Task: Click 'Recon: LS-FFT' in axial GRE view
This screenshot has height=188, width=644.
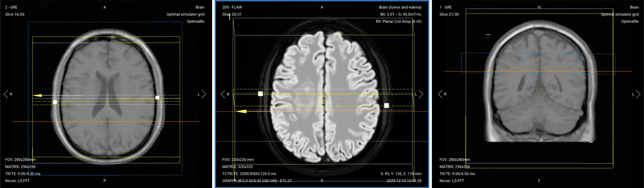Action: [x=17, y=181]
